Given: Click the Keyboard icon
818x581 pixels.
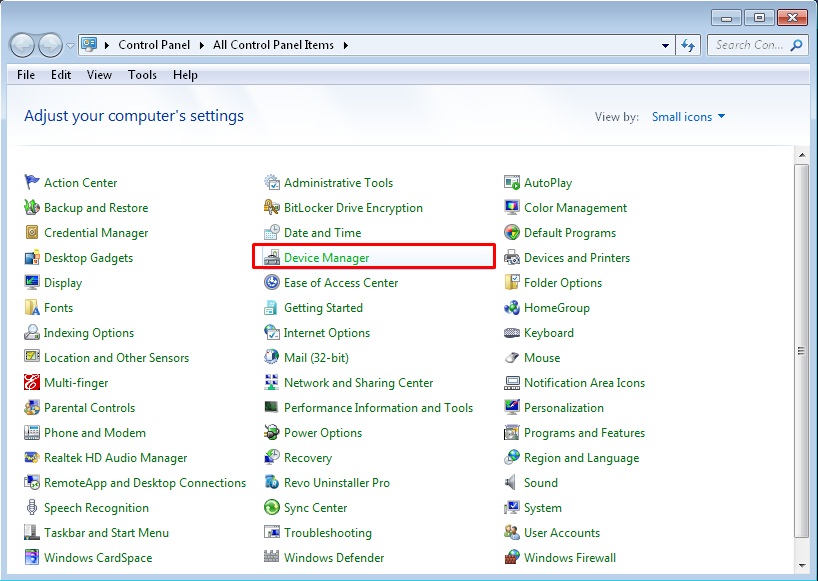Looking at the screenshot, I should tap(512, 332).
